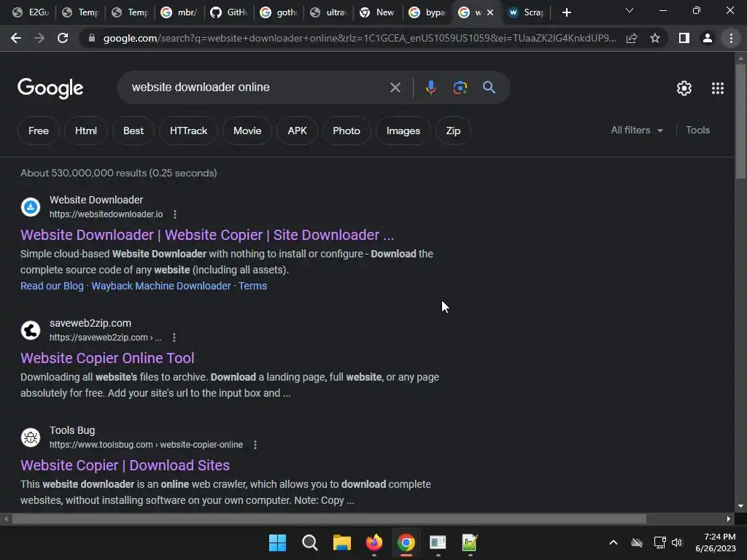Open Firefox from the taskbar
747x560 pixels.
click(374, 542)
